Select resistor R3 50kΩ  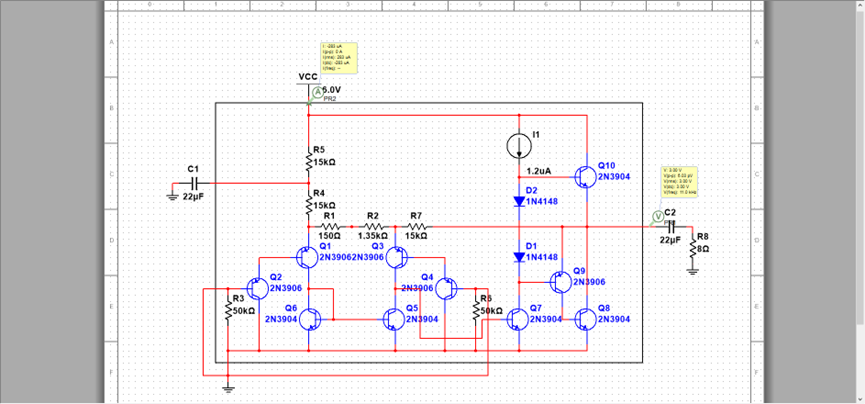[228, 312]
